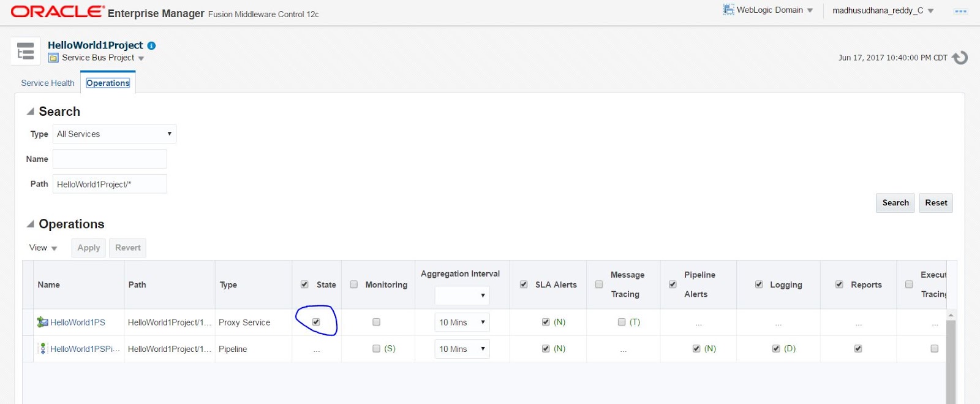Toggle the Logging header checkbox
980x404 pixels.
pos(759,284)
